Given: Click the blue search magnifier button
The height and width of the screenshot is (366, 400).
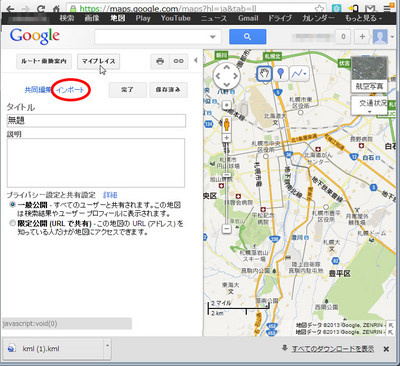Looking at the screenshot, I should coord(247,37).
